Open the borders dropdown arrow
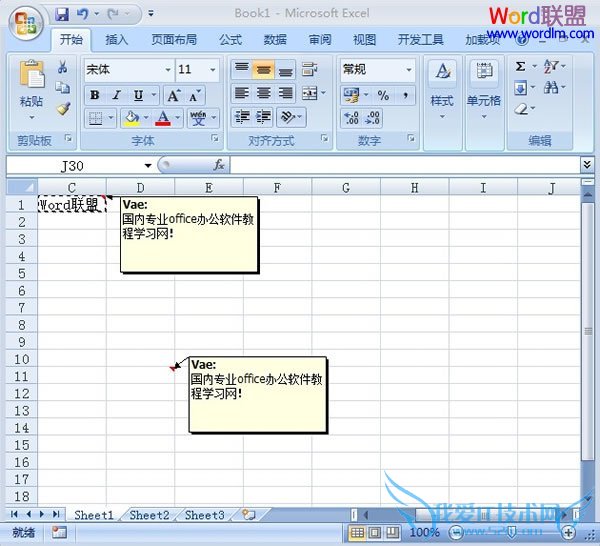The height and width of the screenshot is (546, 600). pyautogui.click(x=111, y=117)
